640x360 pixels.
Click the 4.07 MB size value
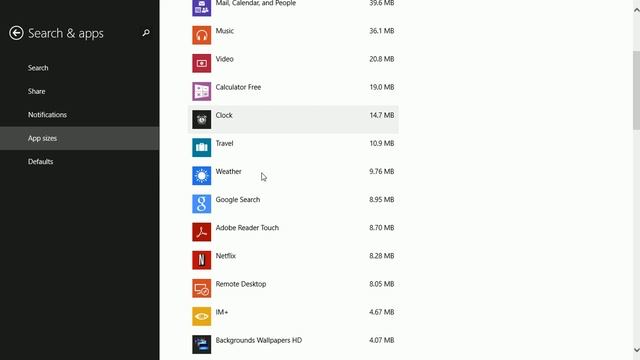click(382, 341)
